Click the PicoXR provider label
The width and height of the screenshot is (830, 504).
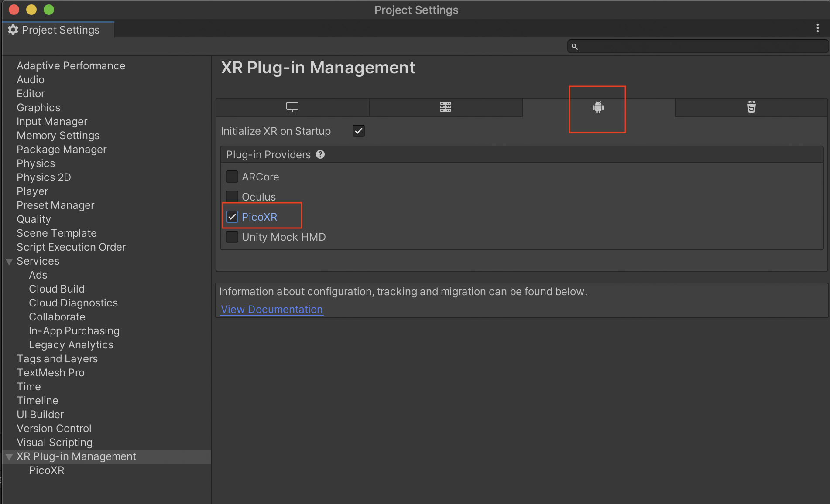[x=260, y=217]
